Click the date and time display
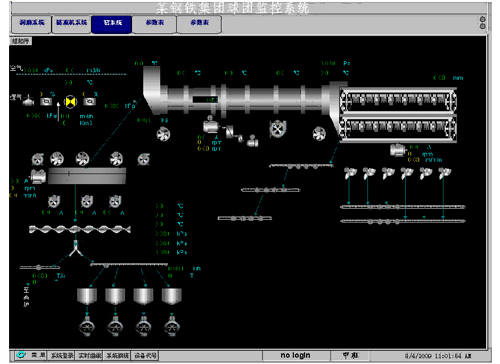 point(437,356)
